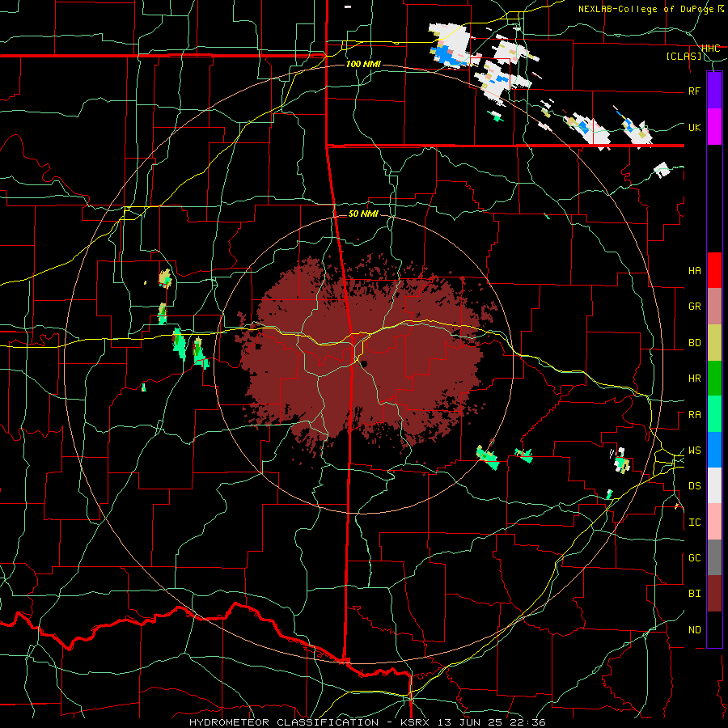Select the salmon GR legend swatch
This screenshot has width=728, height=728.
(714, 307)
